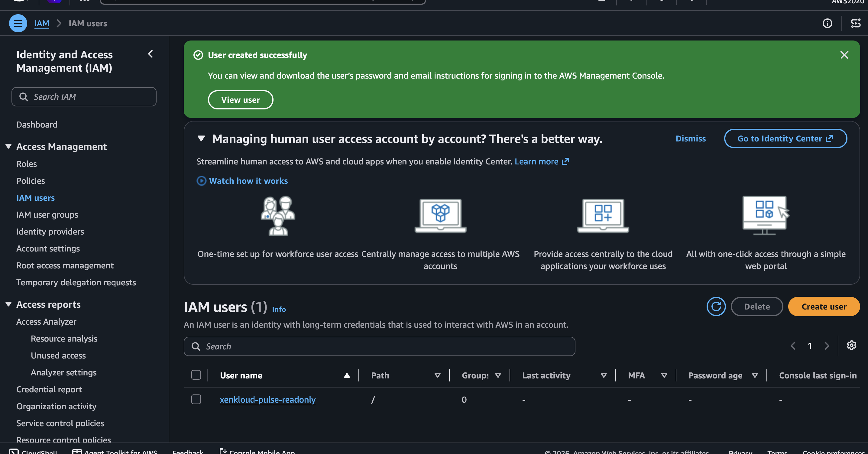868x454 pixels.
Task: Select all users with the header checkbox
Action: [196, 375]
